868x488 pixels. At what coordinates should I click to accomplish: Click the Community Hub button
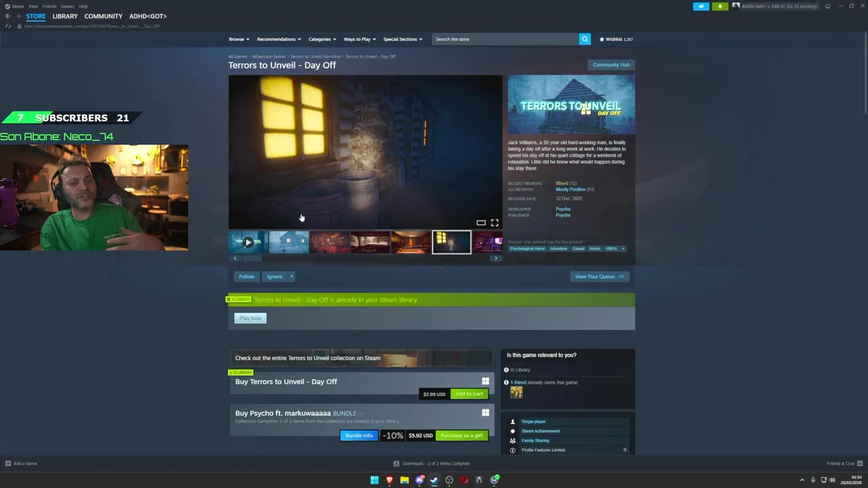[612, 65]
